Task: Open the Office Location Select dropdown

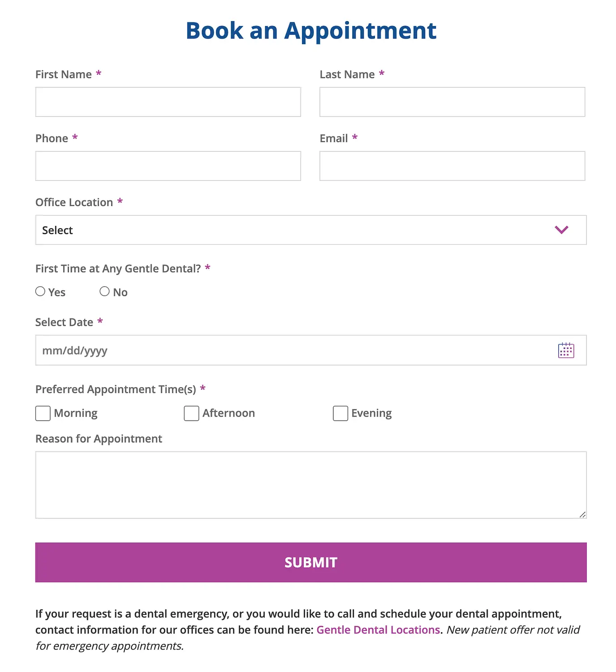Action: pyautogui.click(x=311, y=230)
